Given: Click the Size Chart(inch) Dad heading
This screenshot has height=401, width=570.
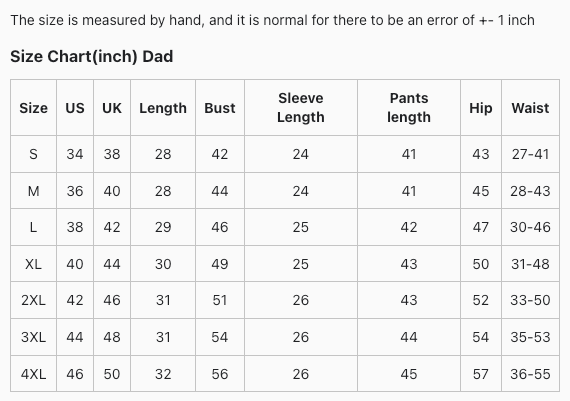Looking at the screenshot, I should tap(92, 56).
